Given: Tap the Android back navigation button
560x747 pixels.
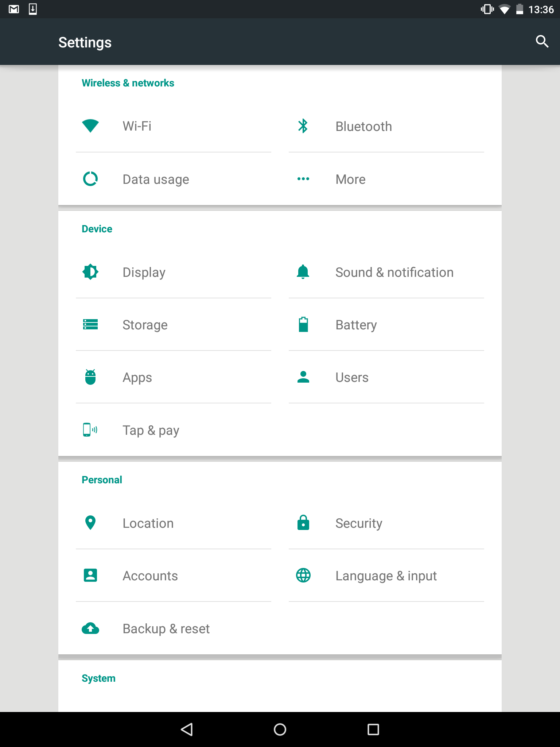Looking at the screenshot, I should [x=187, y=729].
